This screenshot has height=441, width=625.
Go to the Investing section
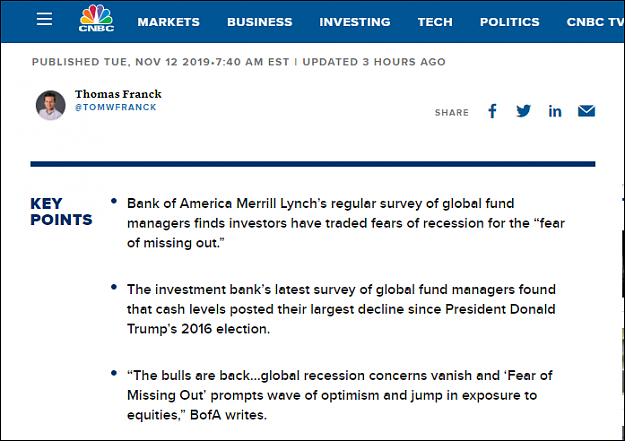point(355,22)
